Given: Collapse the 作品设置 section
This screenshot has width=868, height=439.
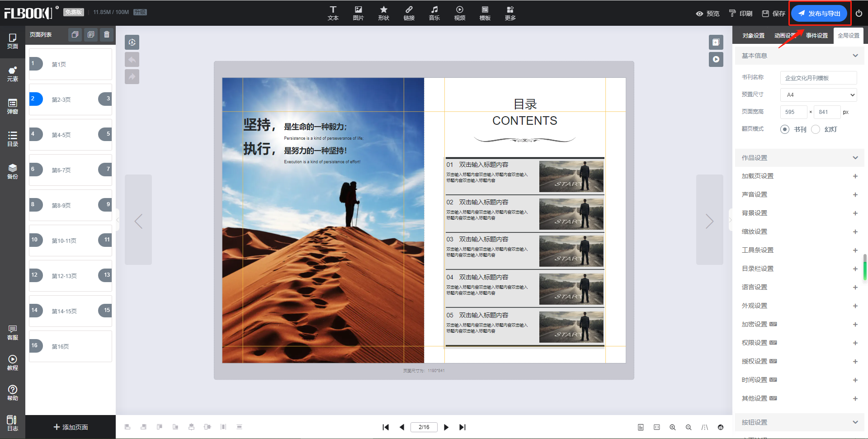Looking at the screenshot, I should pyautogui.click(x=799, y=158).
